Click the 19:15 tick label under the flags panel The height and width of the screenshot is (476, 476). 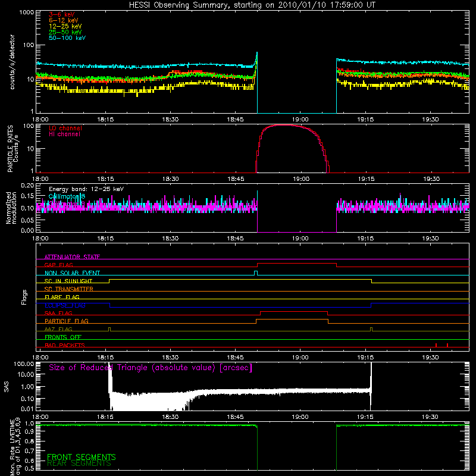(x=365, y=358)
